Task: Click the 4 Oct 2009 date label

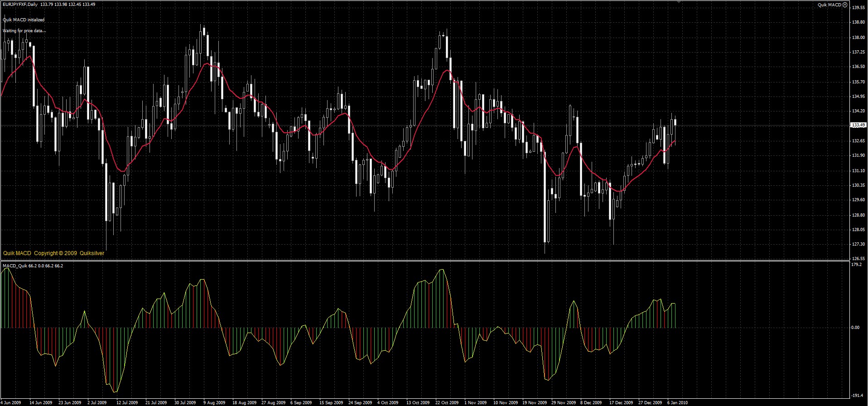Action: click(x=388, y=402)
